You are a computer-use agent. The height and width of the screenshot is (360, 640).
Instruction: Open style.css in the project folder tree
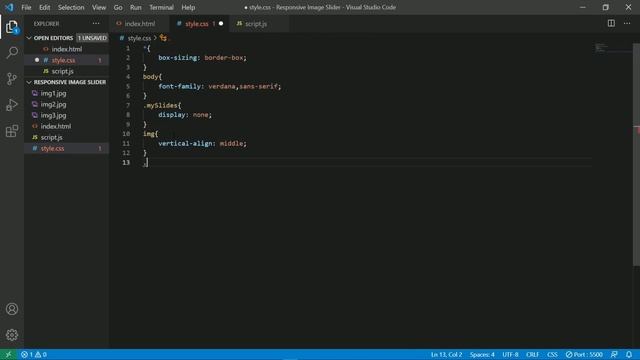(x=67, y=148)
